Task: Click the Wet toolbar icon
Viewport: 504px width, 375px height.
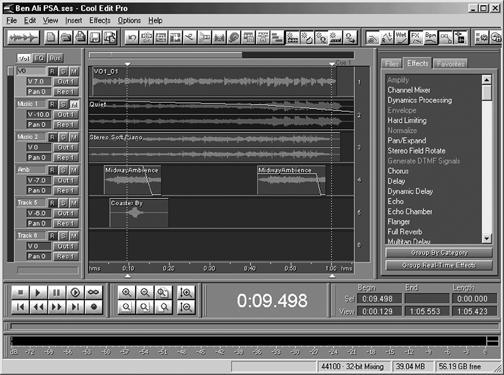Action: (x=401, y=38)
